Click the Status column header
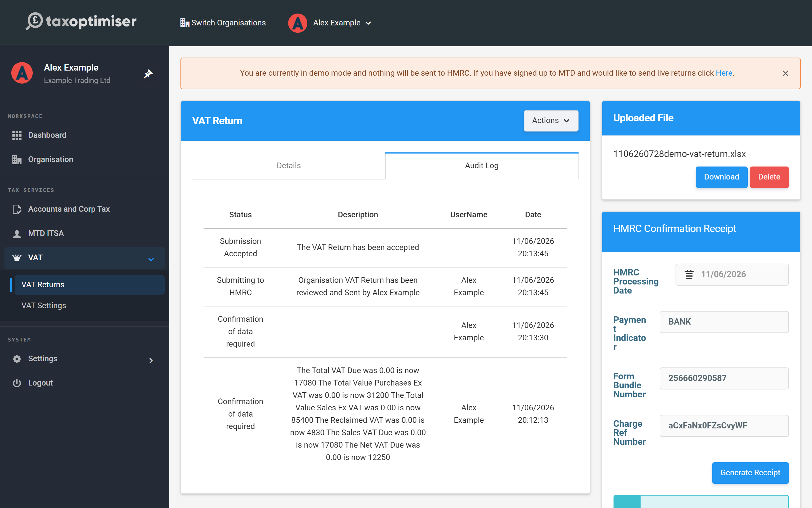Viewport: 812px width, 508px height. click(240, 215)
